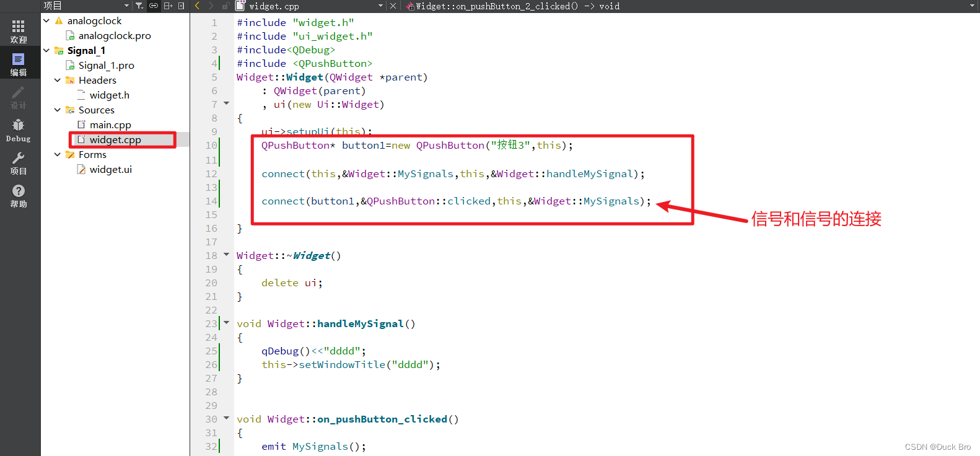
Task: Select the Forms folder label
Action: coord(92,154)
